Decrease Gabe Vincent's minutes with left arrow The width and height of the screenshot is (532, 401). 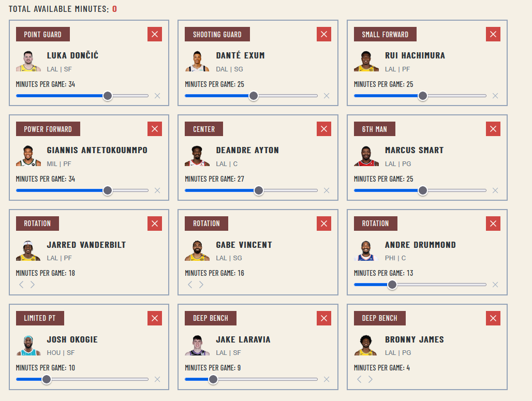190,285
